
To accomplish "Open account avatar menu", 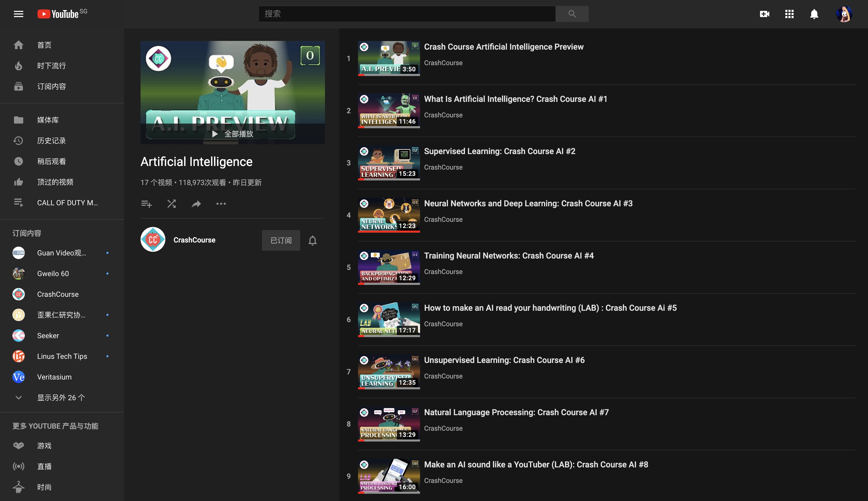I will (x=844, y=14).
